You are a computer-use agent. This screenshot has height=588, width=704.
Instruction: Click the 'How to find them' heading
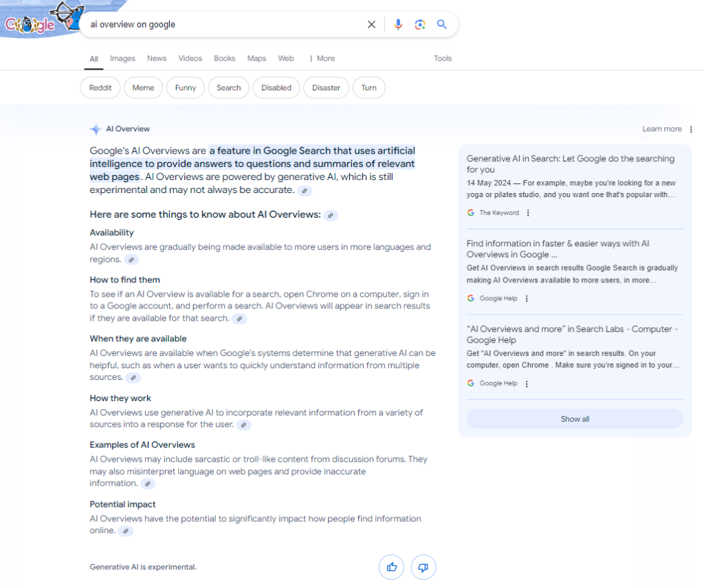pyautogui.click(x=125, y=280)
